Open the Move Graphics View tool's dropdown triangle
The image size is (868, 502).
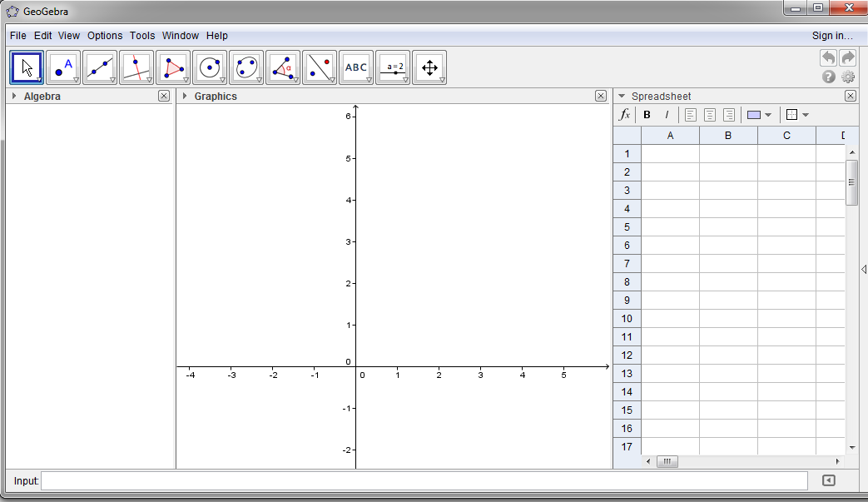pos(442,80)
